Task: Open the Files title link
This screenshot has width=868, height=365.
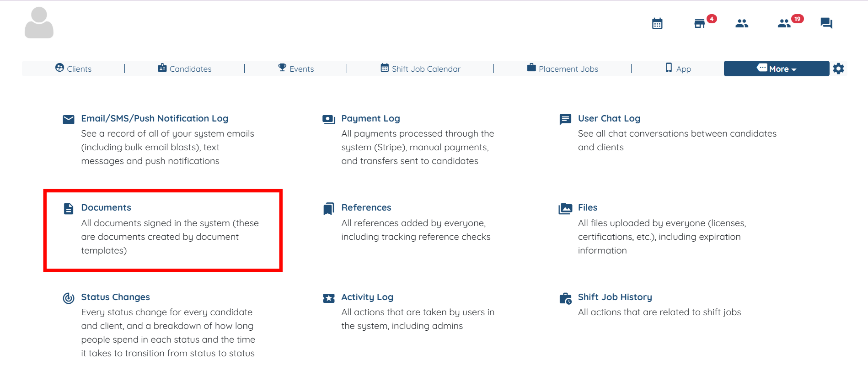Action: [x=588, y=207]
